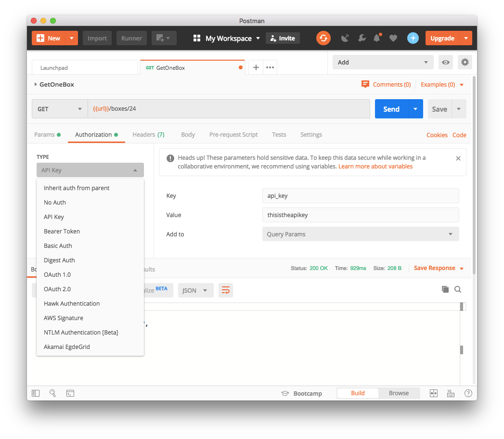Choose AWS Signature auth type
This screenshot has height=439, width=504.
tap(90, 318)
